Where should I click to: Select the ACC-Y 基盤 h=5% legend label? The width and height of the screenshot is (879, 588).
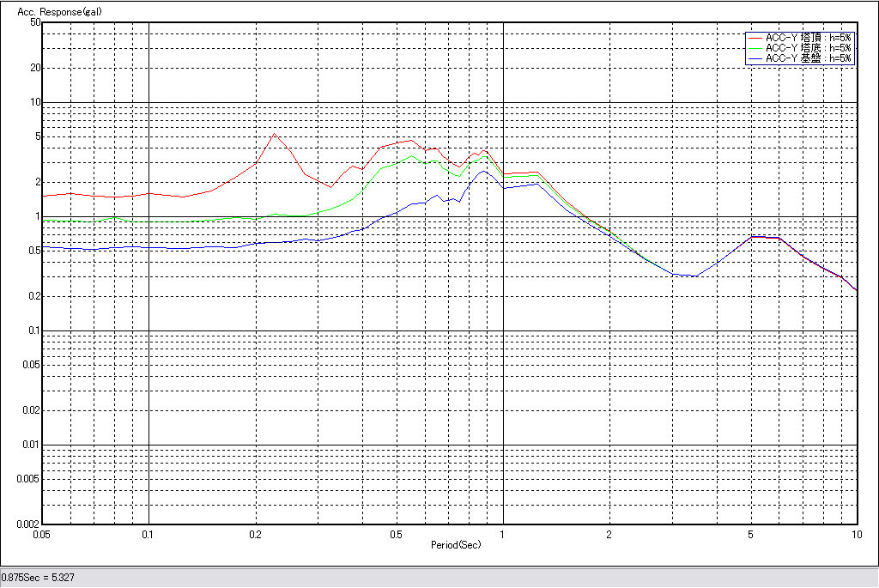point(808,58)
